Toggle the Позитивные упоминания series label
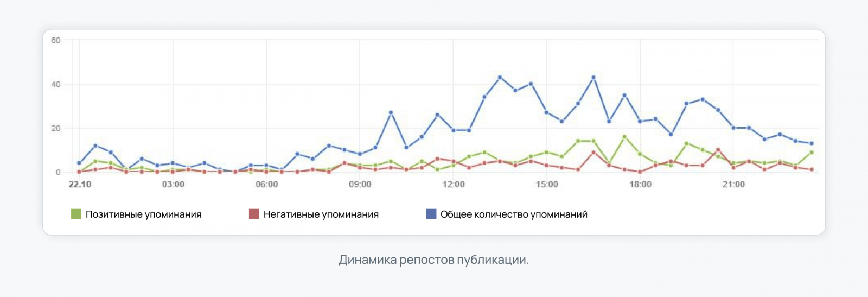Screen dimensions: 868x297 tap(143, 214)
